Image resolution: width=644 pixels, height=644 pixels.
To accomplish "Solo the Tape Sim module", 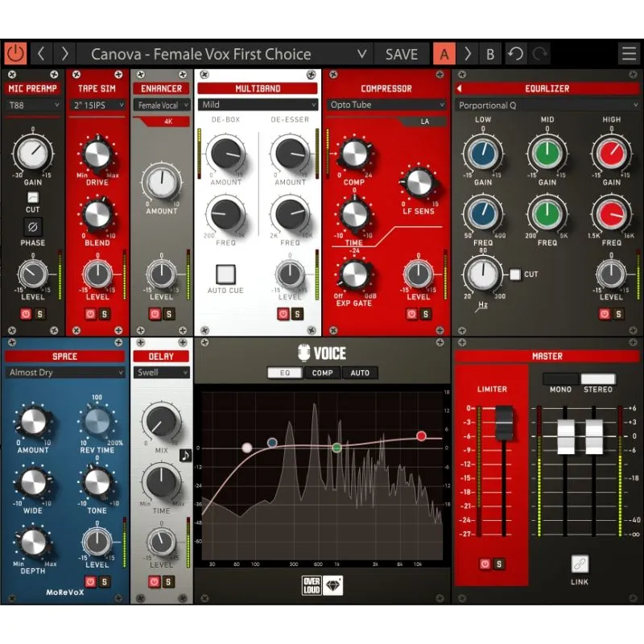I will [105, 314].
